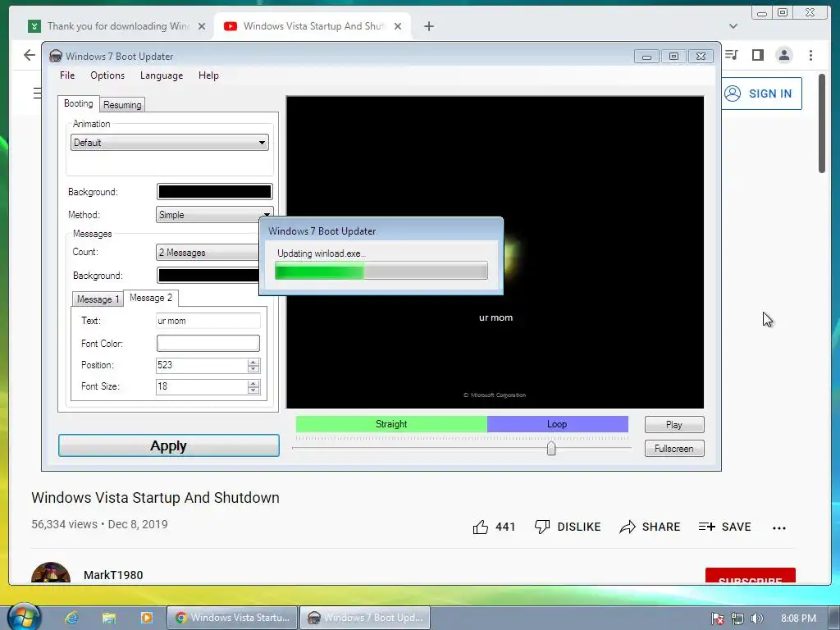Open the Chrome profile avatar
Viewport: 840px width, 630px height.
coord(783,55)
